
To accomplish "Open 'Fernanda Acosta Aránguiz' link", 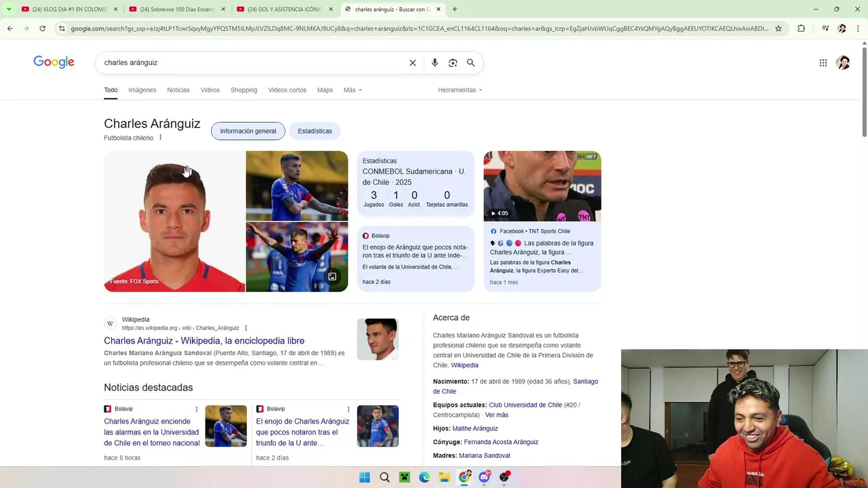I will click(x=501, y=442).
